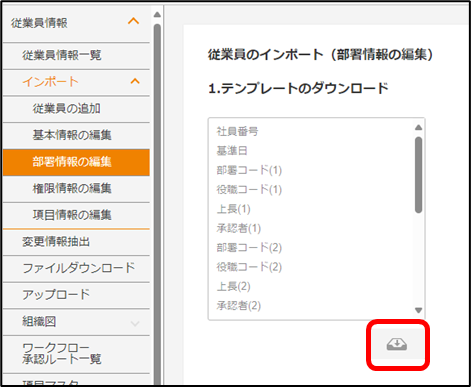Select the インポート menu item
Image resolution: width=471 pixels, height=387 pixels.
[76, 82]
